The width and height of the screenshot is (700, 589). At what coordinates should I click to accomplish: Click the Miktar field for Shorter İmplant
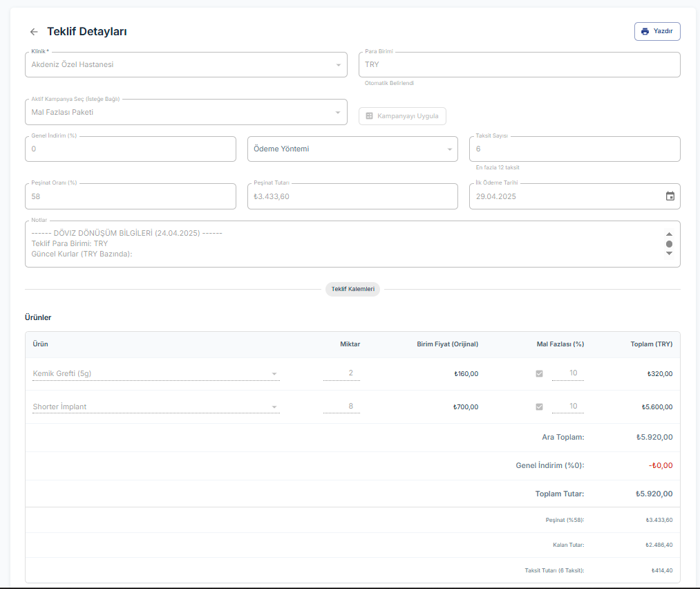pos(342,406)
